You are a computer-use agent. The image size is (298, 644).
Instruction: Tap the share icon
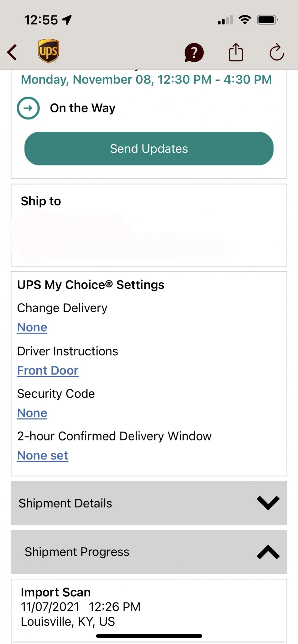[x=236, y=52]
